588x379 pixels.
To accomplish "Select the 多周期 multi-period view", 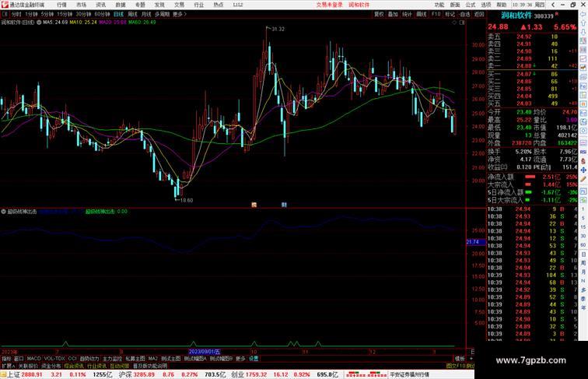I will coord(162,14).
